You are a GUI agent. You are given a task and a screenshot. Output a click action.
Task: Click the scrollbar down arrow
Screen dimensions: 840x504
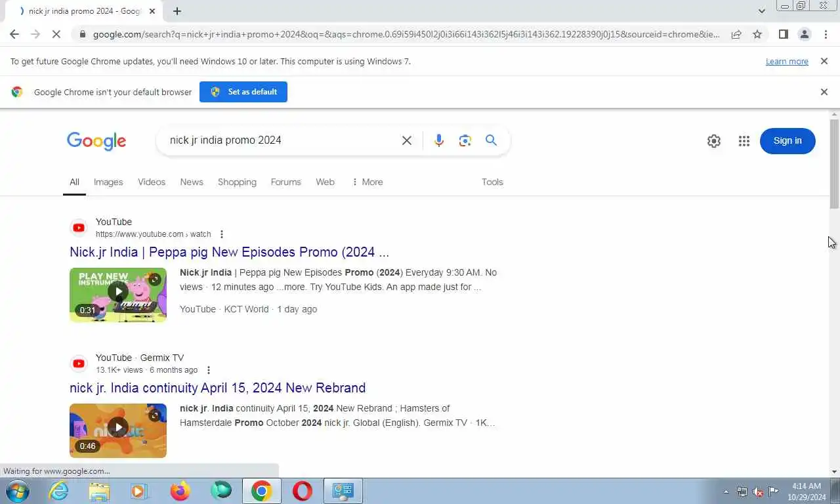(834, 471)
